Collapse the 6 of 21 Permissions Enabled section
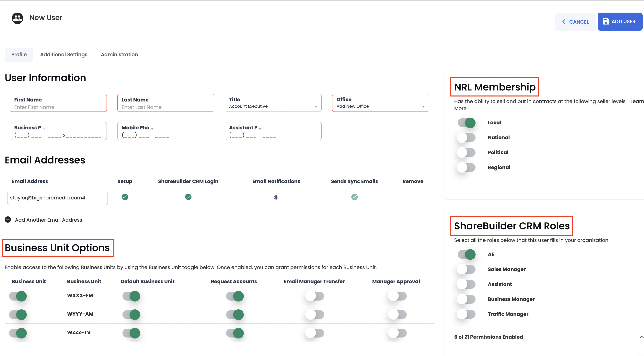 click(641, 337)
